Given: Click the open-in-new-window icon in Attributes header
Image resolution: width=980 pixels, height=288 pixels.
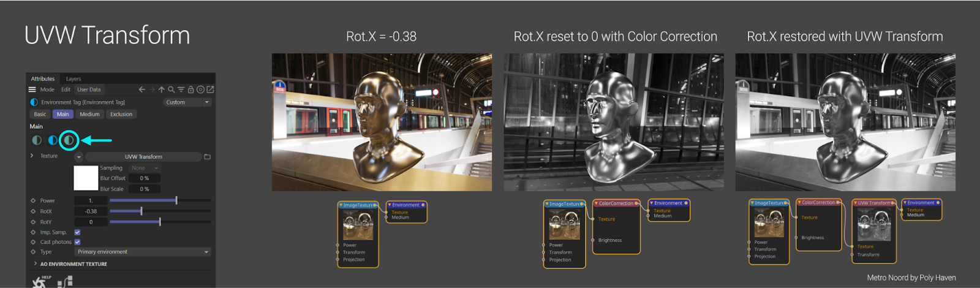Looking at the screenshot, I should [x=210, y=89].
